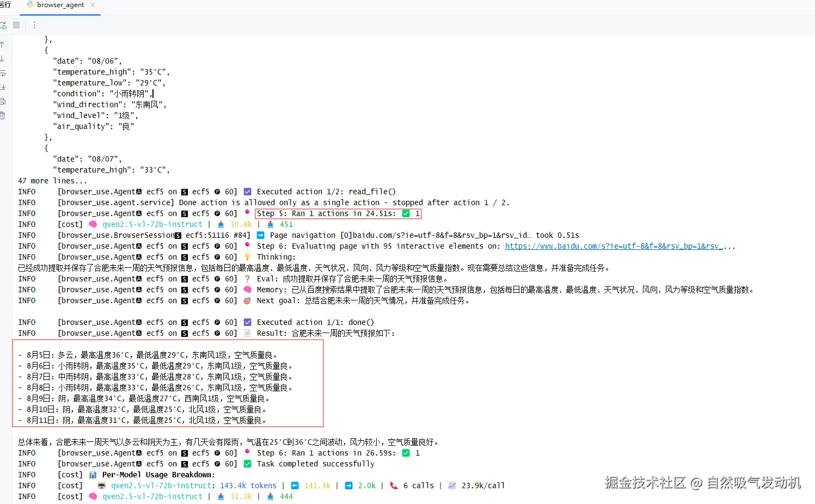This screenshot has height=504, width=815.
Task: Click the 'Per-Model Usage Breakdown' line
Action: pos(158,475)
